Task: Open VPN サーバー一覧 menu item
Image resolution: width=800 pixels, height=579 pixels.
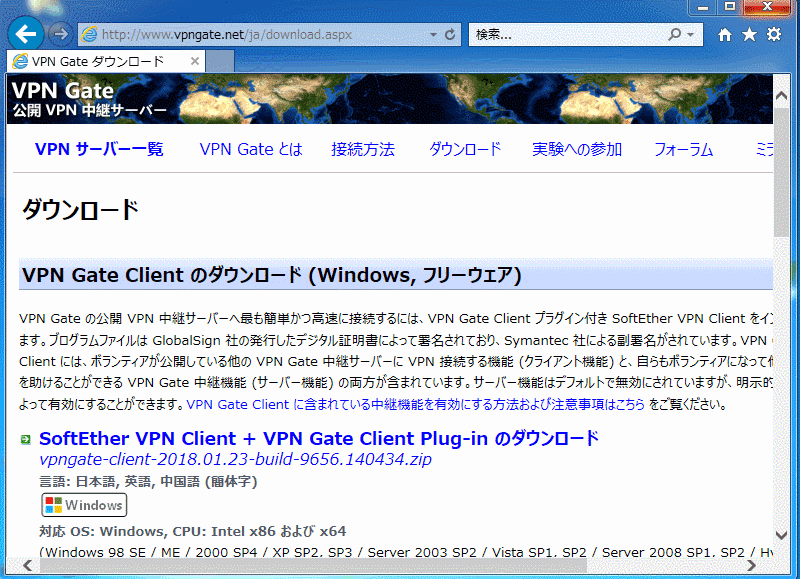Action: pyautogui.click(x=99, y=149)
